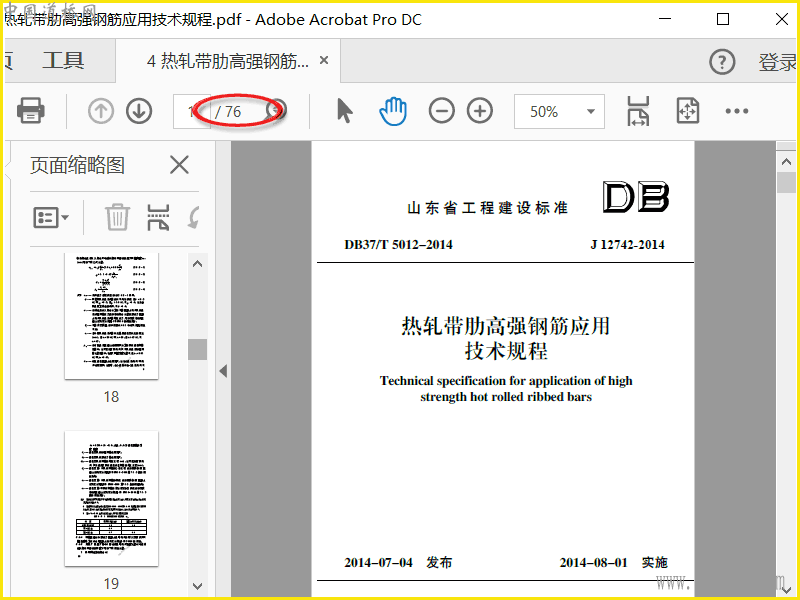
Task: Click the 登录 sign-in link
Action: [x=778, y=62]
